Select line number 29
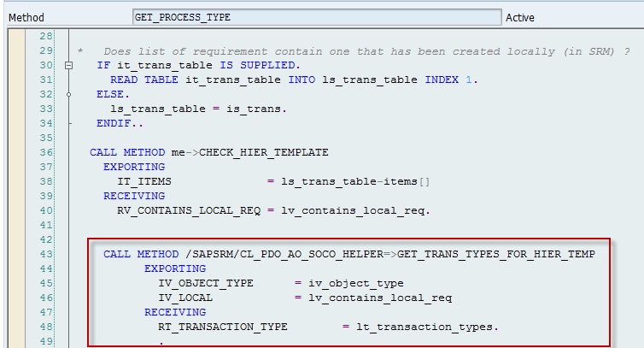 click(x=46, y=50)
